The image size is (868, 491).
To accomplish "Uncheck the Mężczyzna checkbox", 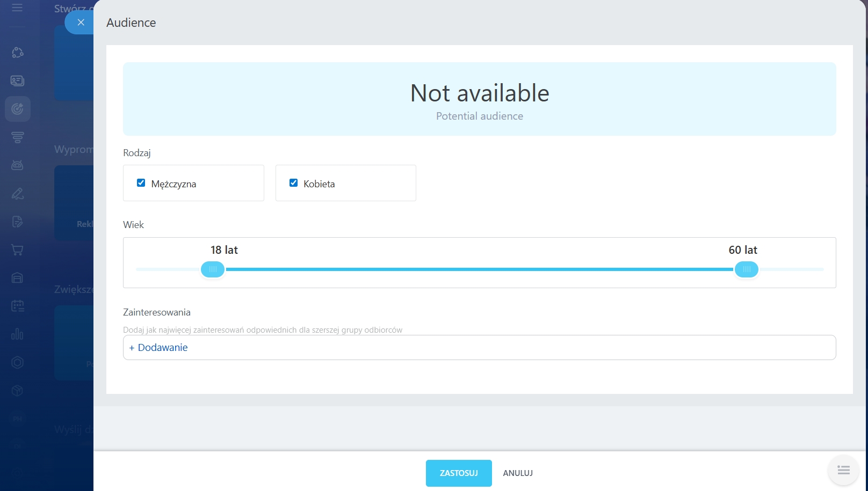I will 141,183.
